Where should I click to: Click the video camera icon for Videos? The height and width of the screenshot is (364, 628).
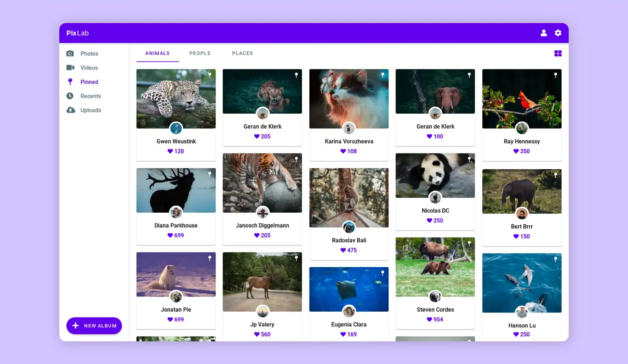click(70, 68)
